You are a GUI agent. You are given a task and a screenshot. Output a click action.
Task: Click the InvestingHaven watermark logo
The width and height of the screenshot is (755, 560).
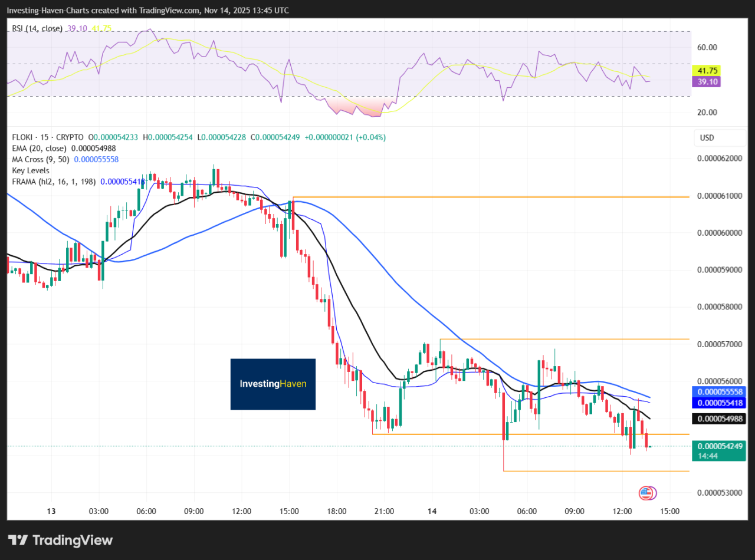point(273,384)
